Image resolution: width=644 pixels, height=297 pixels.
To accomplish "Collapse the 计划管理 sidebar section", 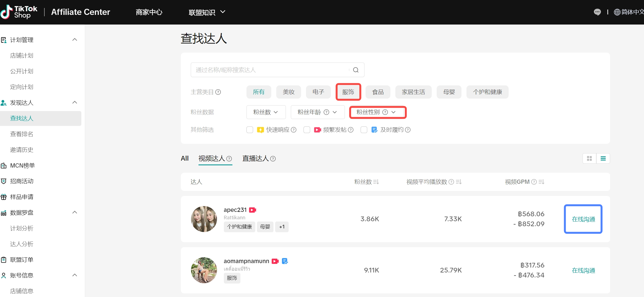I will tap(74, 40).
